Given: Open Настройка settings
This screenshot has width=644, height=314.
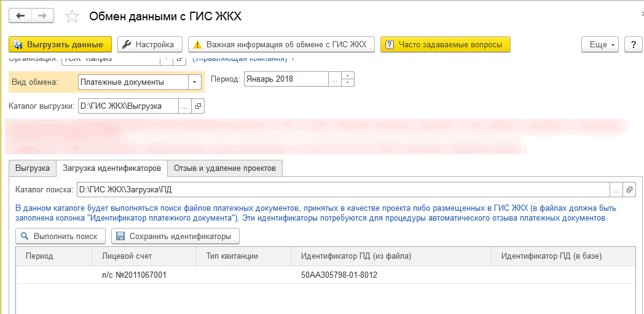Looking at the screenshot, I should point(149,44).
